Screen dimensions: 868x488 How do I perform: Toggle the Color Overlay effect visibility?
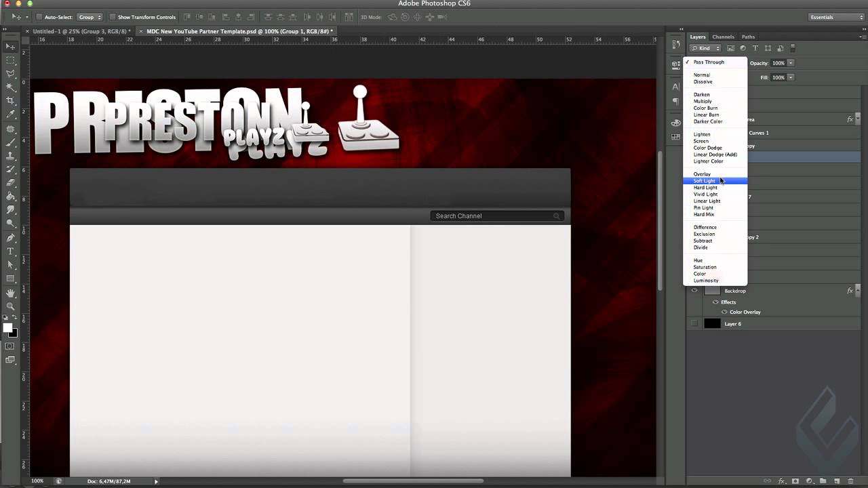click(724, 312)
